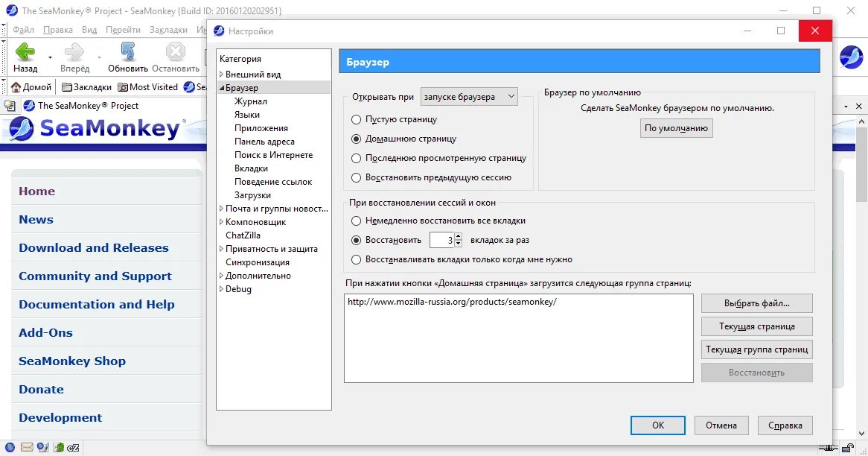Open the all-tabs dropdown arrow on tab bar
Viewport: 868px width, 456px height.
tap(846, 106)
